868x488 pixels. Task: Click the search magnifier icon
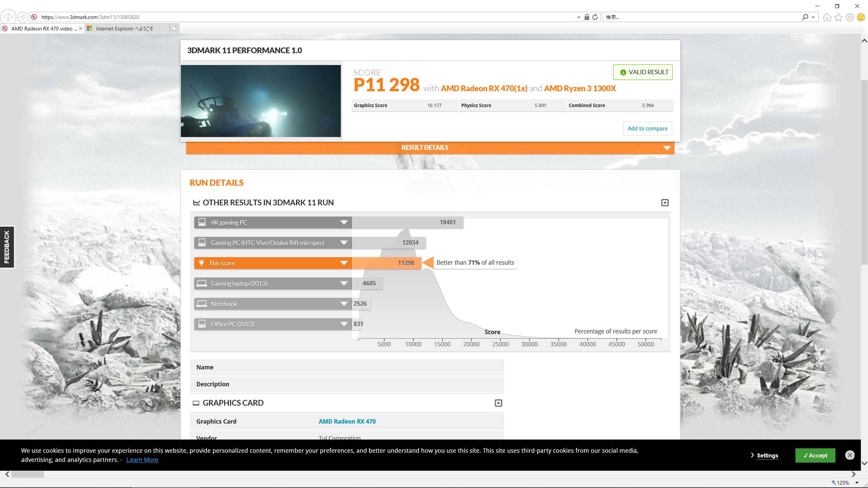[805, 17]
